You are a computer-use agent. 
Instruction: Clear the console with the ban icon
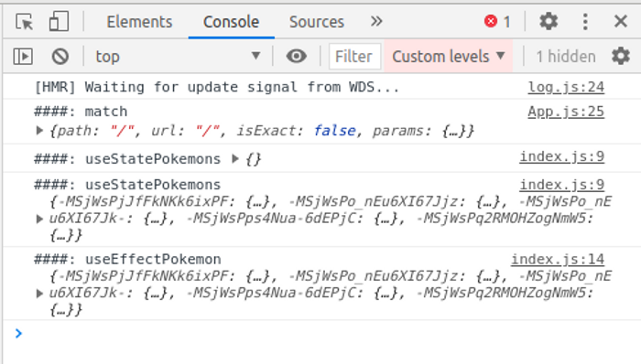60,57
